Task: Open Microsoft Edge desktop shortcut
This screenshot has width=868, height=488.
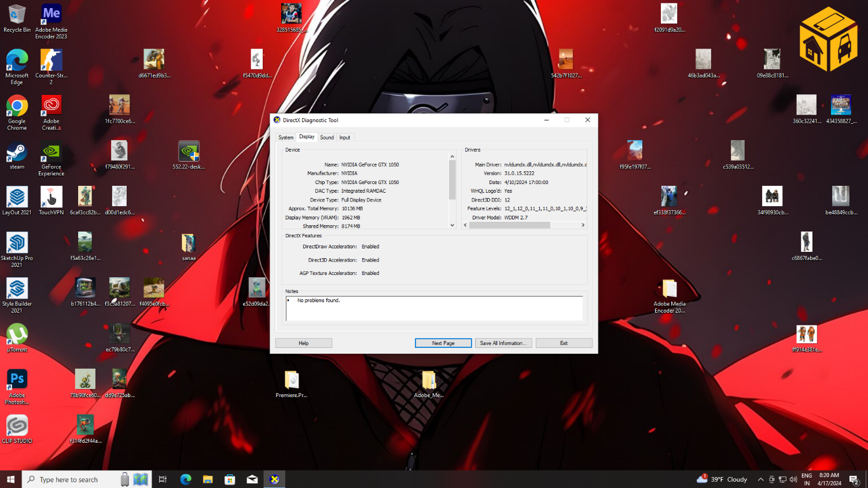Action: click(x=17, y=67)
